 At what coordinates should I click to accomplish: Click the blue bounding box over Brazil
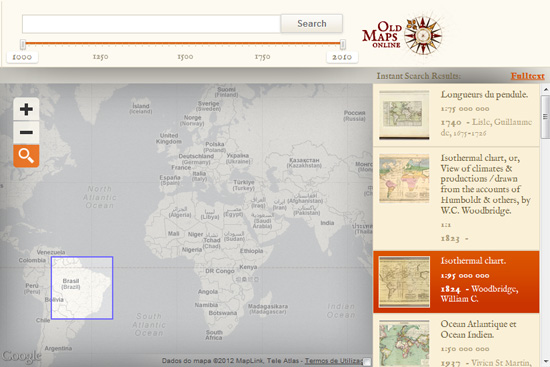point(82,288)
